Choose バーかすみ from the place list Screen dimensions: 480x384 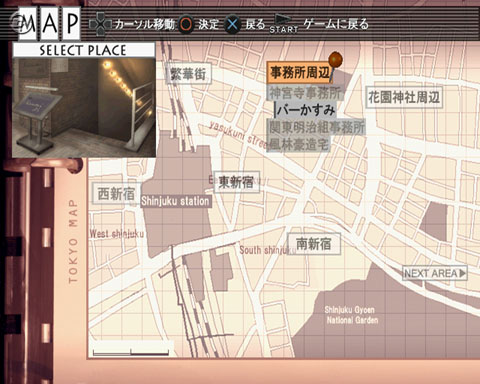coord(306,110)
